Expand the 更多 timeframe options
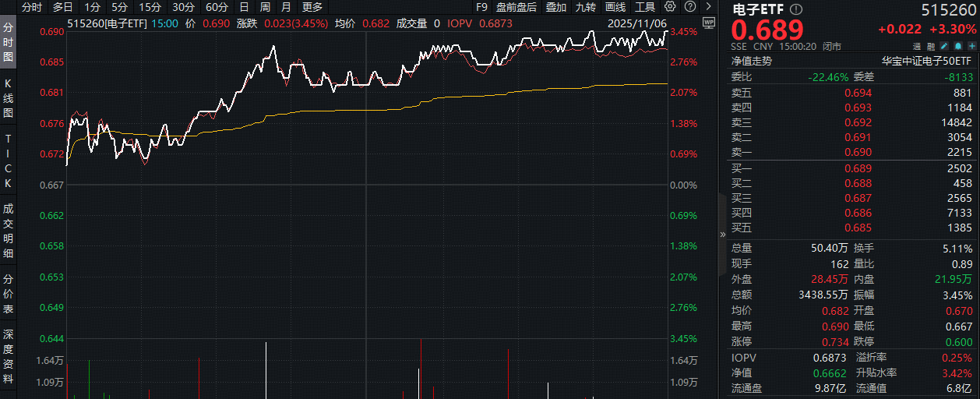The width and height of the screenshot is (980, 399). (312, 7)
